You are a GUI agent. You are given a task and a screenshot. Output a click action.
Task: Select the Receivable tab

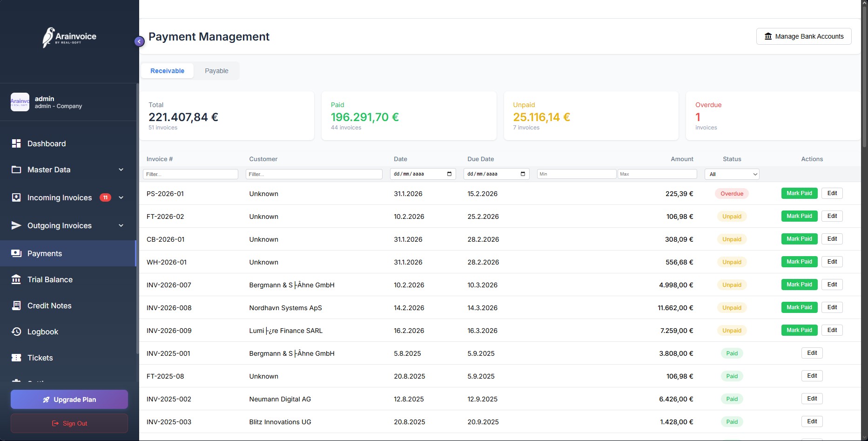[x=167, y=71]
